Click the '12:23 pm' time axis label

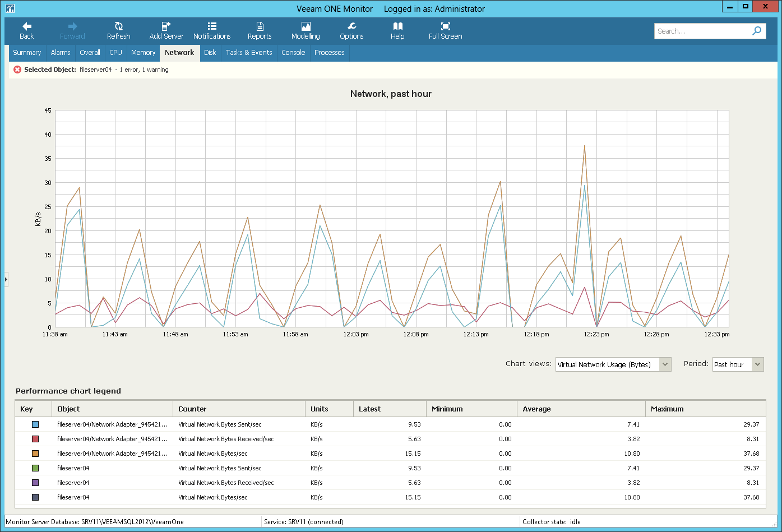coord(596,334)
